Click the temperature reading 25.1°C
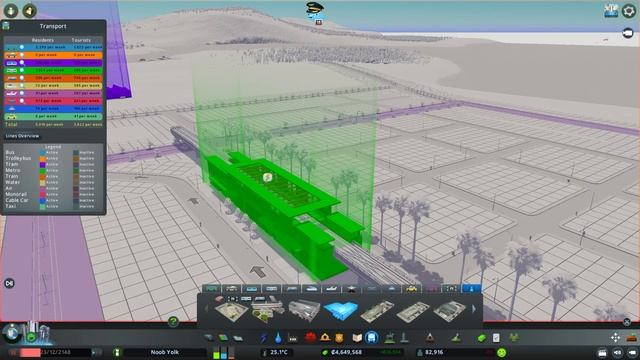640x360 pixels. tap(279, 352)
